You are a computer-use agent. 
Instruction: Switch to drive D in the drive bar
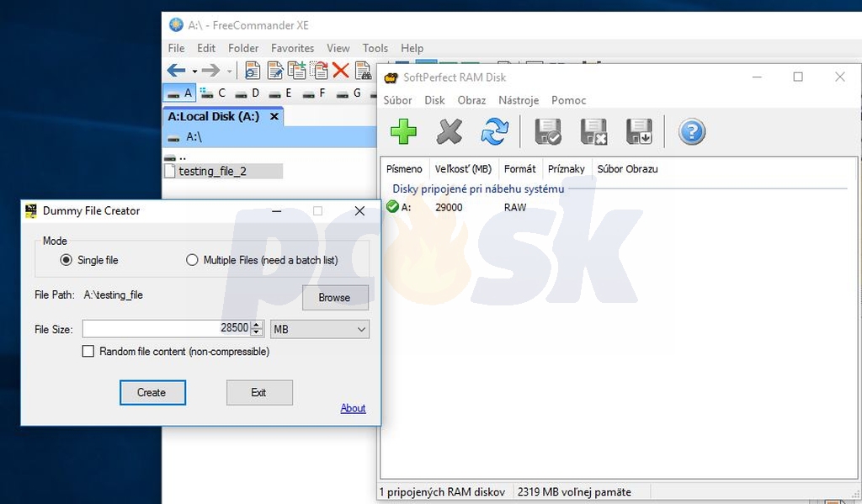point(247,93)
